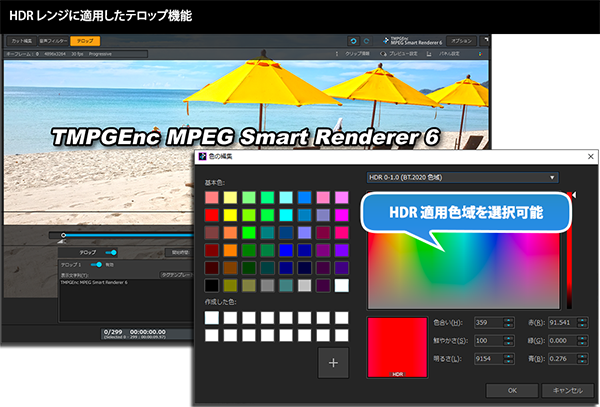Decrease 緑(G) green value with down arrow
The width and height of the screenshot is (600, 407).
tap(582, 343)
